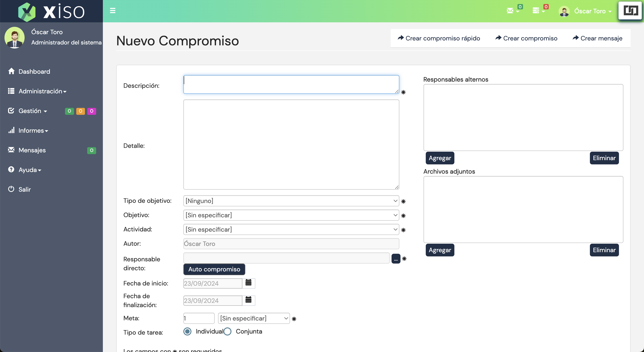Viewport: 644px width, 352px height.
Task: Click the Salir power icon
Action: click(11, 189)
